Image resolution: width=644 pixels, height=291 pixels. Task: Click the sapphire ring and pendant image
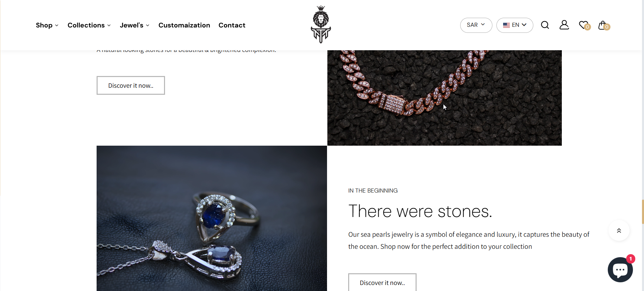click(x=212, y=218)
